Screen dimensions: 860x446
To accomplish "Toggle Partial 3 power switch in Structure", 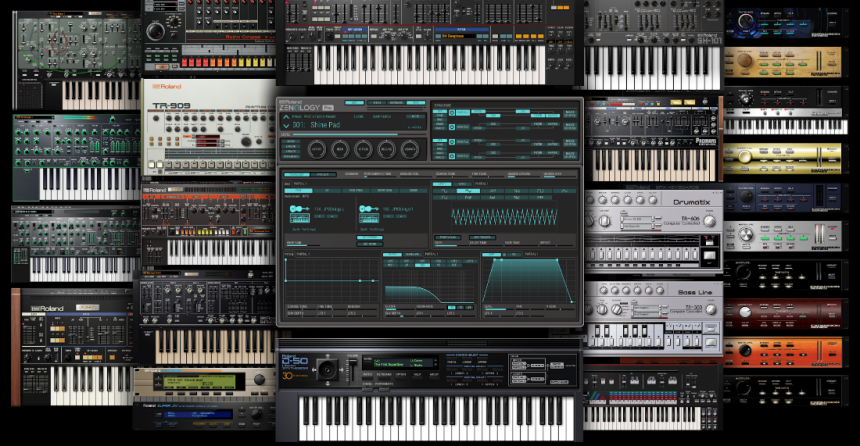I will coord(452,142).
